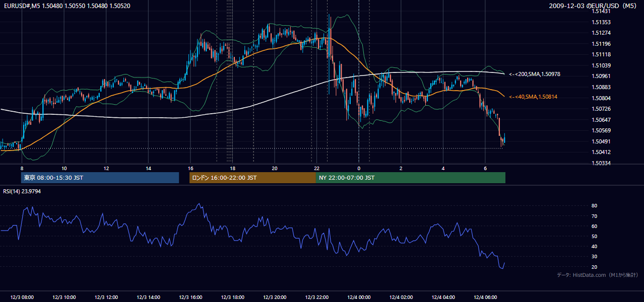Click price axis value 1.51431

[x=601, y=11]
